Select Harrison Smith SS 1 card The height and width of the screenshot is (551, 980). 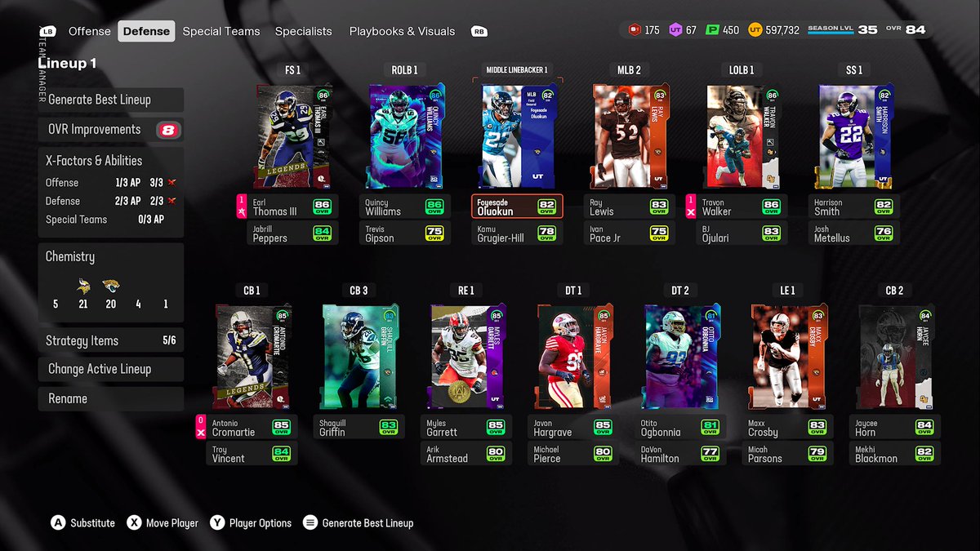point(854,136)
